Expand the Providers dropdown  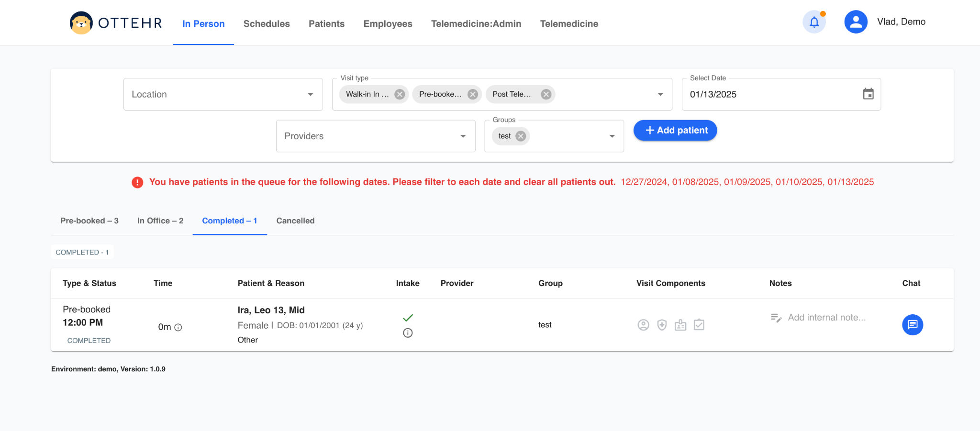pyautogui.click(x=463, y=136)
